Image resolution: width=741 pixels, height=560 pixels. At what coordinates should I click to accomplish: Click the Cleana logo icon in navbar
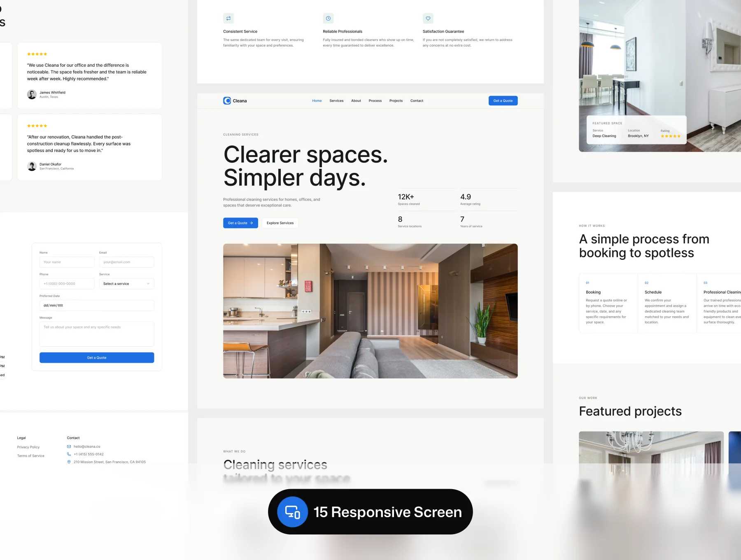tap(227, 101)
